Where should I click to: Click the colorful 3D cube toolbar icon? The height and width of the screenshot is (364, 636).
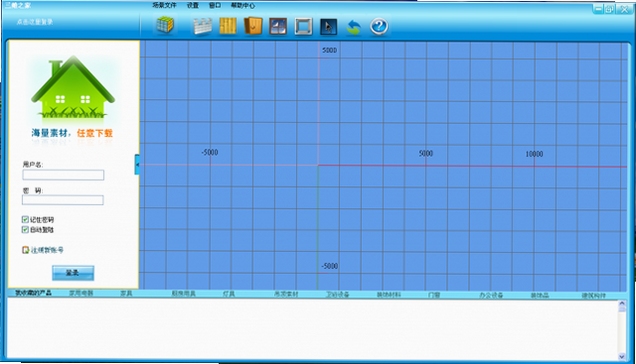pos(165,25)
